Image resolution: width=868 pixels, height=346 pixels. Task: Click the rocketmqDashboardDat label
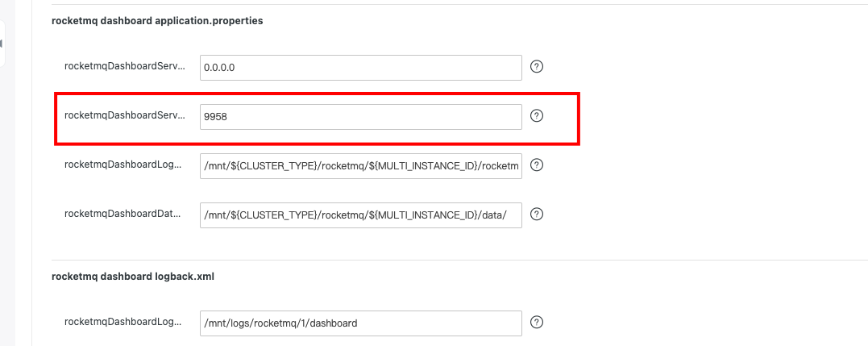pos(125,215)
